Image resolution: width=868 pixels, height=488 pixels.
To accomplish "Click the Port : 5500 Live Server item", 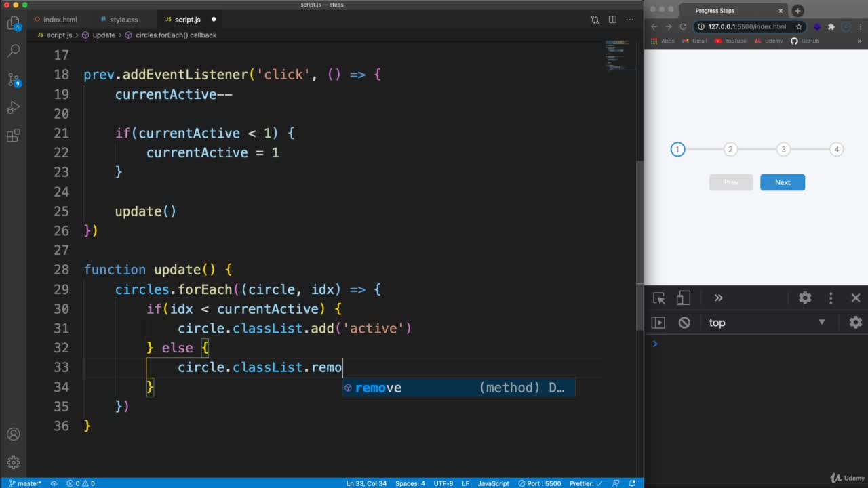I will (539, 483).
